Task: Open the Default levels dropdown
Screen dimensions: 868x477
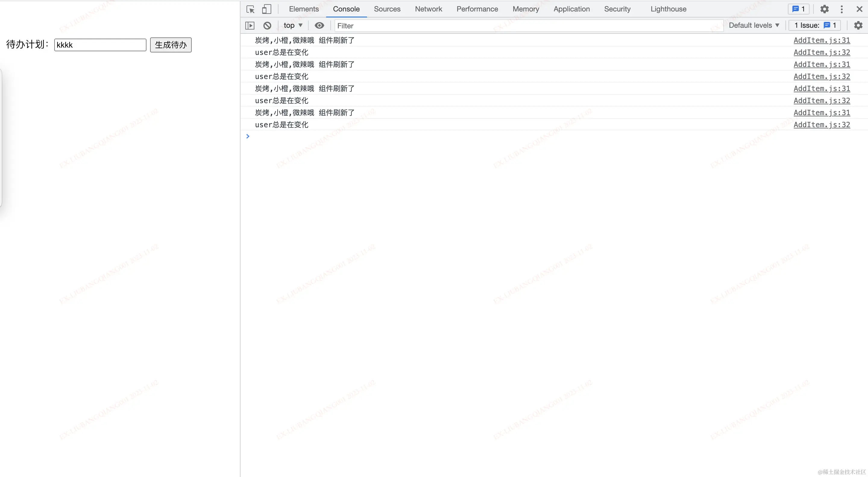Action: click(754, 25)
